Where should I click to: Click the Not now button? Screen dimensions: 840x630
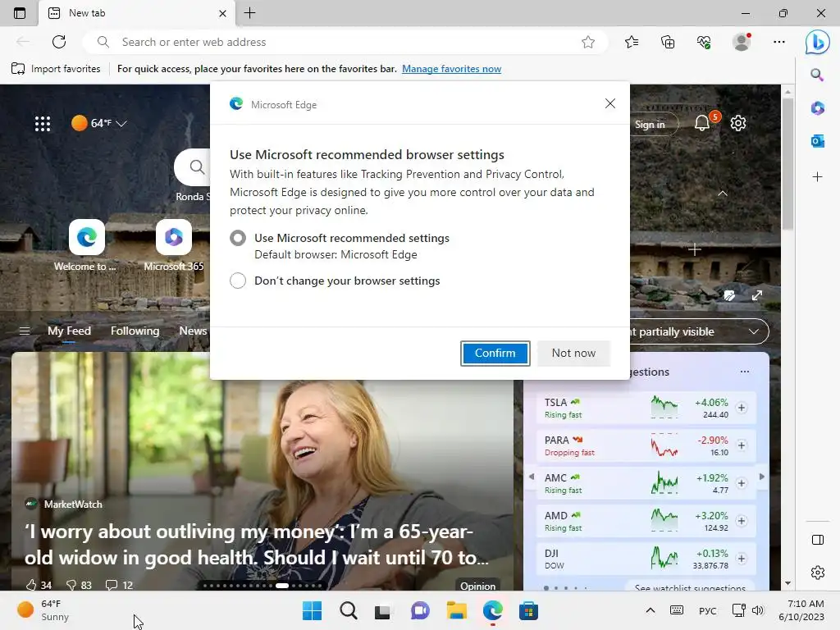pos(573,353)
